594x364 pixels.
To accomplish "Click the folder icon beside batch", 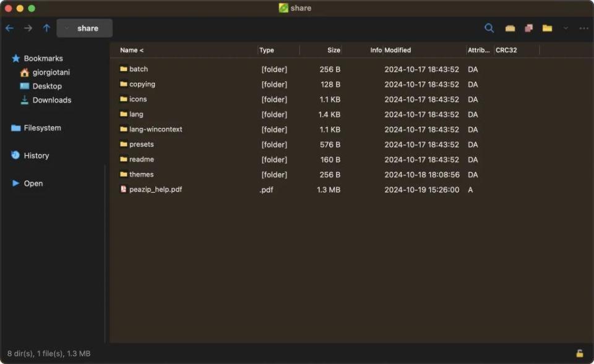I will [x=124, y=69].
